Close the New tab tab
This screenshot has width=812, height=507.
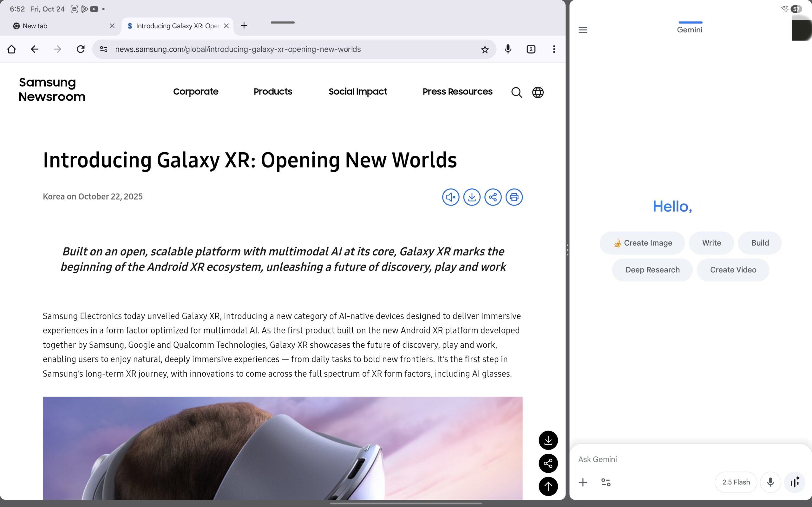pos(112,26)
